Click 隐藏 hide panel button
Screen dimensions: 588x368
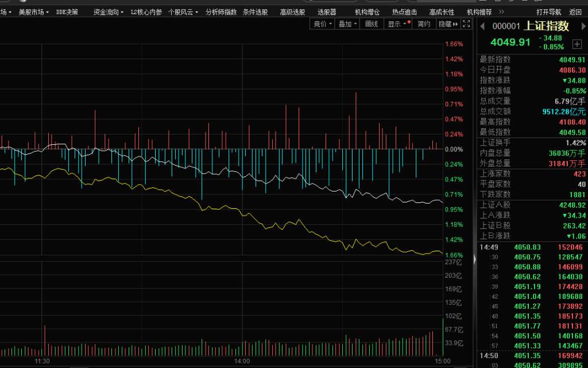pos(448,24)
